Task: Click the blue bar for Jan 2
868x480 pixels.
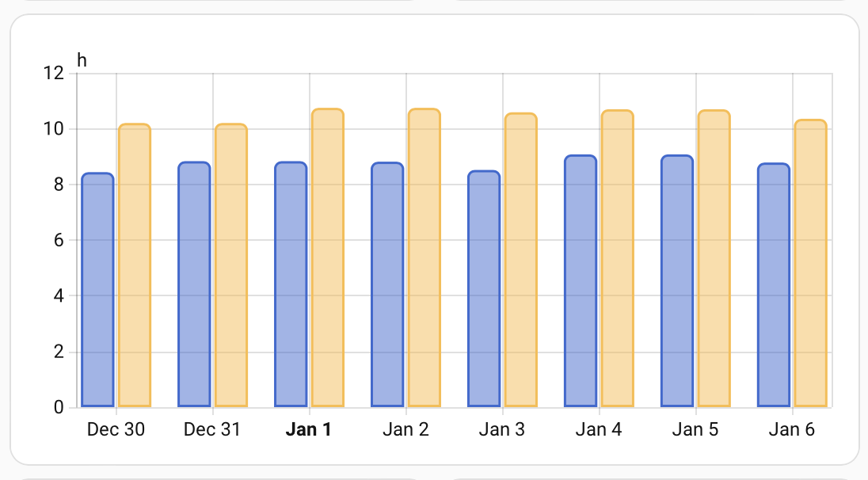Action: click(387, 285)
